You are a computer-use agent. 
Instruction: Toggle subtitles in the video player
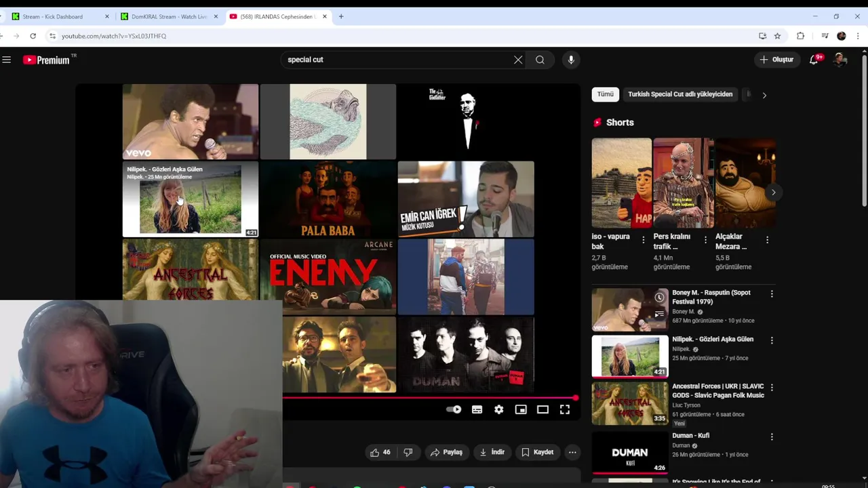tap(477, 409)
